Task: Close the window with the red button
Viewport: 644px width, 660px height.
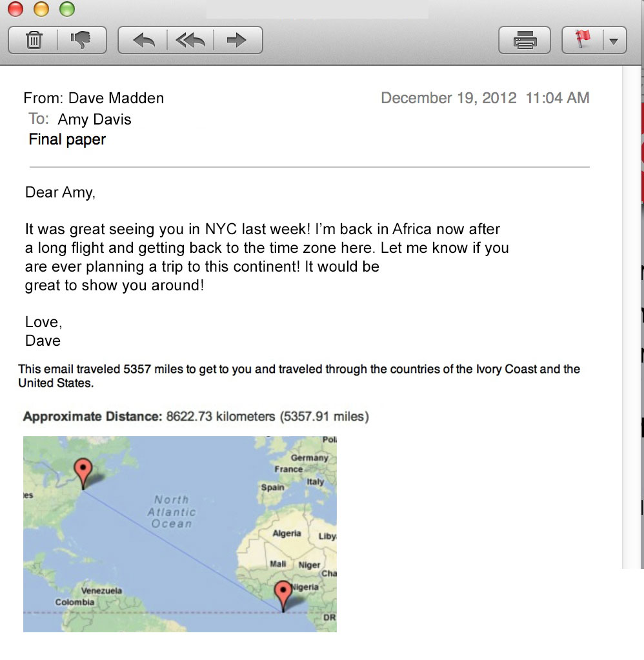Action: tap(15, 9)
